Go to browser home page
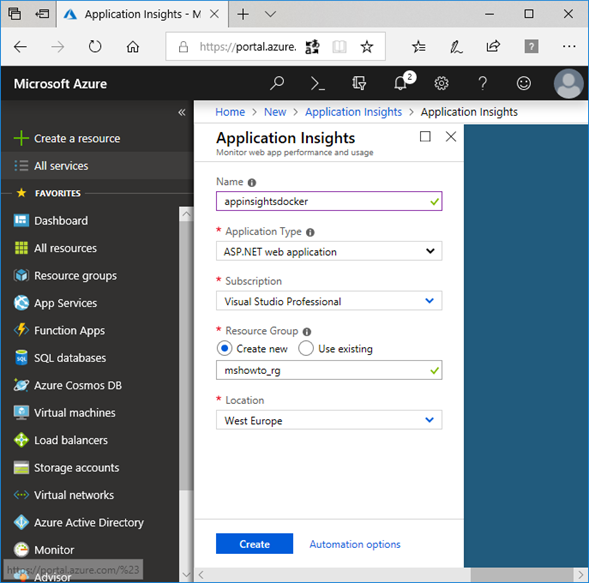This screenshot has width=589, height=583. tap(133, 47)
